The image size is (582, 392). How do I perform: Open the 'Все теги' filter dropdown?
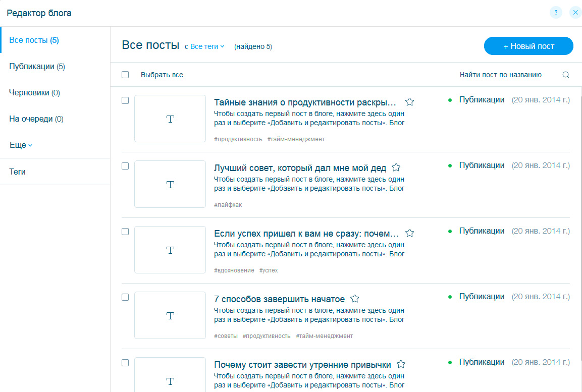point(207,46)
